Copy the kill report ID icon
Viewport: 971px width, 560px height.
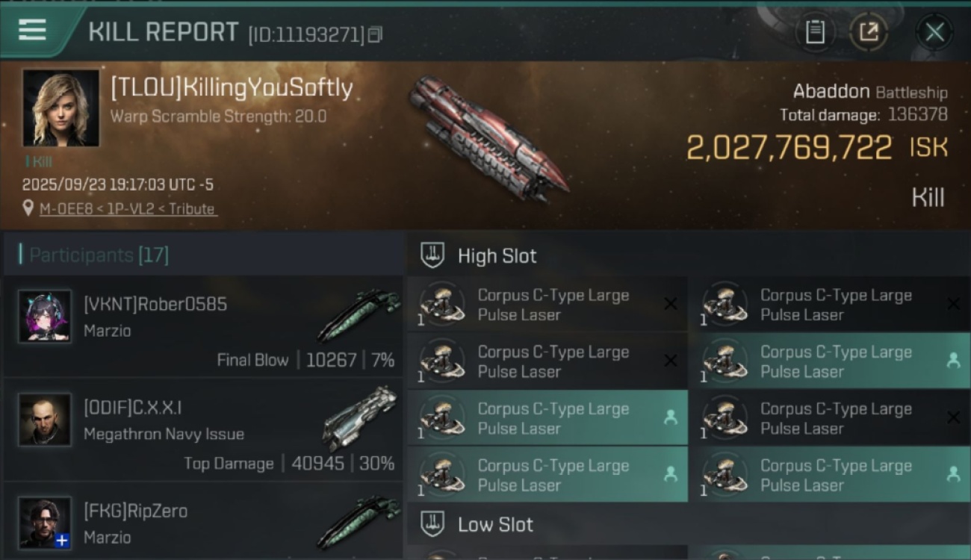tap(375, 34)
